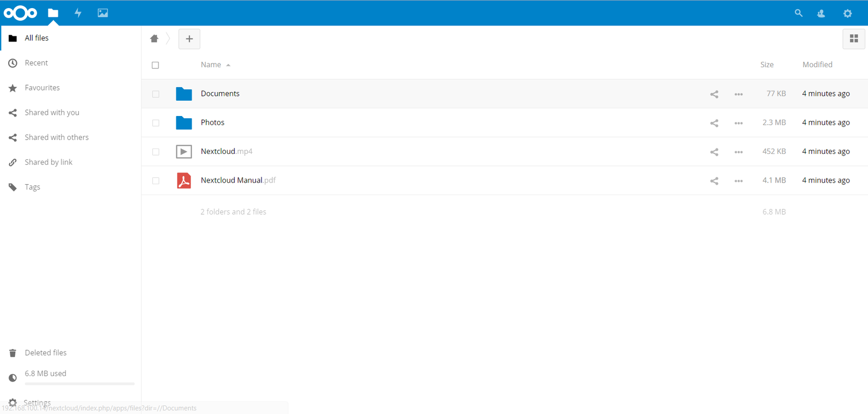This screenshot has height=414, width=868.
Task: Open the Contacts menu icon
Action: click(821, 13)
